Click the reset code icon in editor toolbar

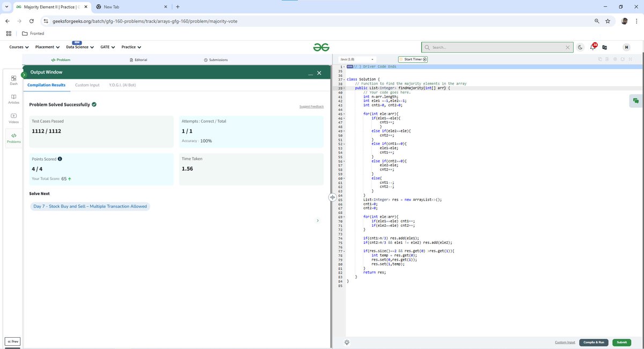pyautogui.click(x=623, y=59)
